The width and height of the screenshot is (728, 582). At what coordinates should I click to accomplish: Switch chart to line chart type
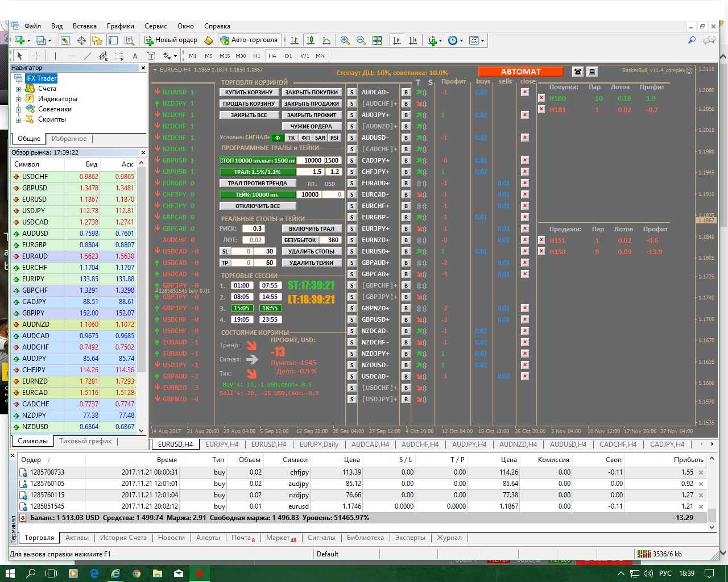point(326,40)
